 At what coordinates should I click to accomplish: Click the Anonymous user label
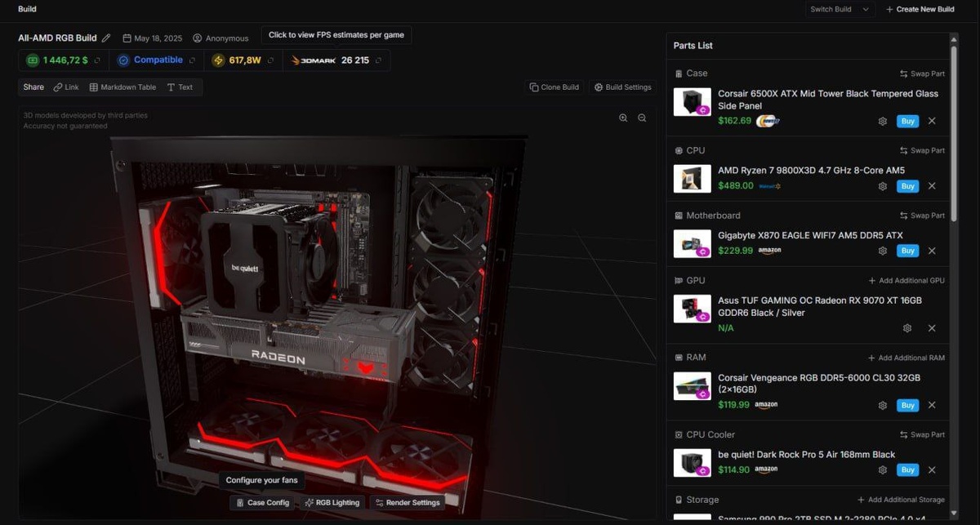click(220, 38)
